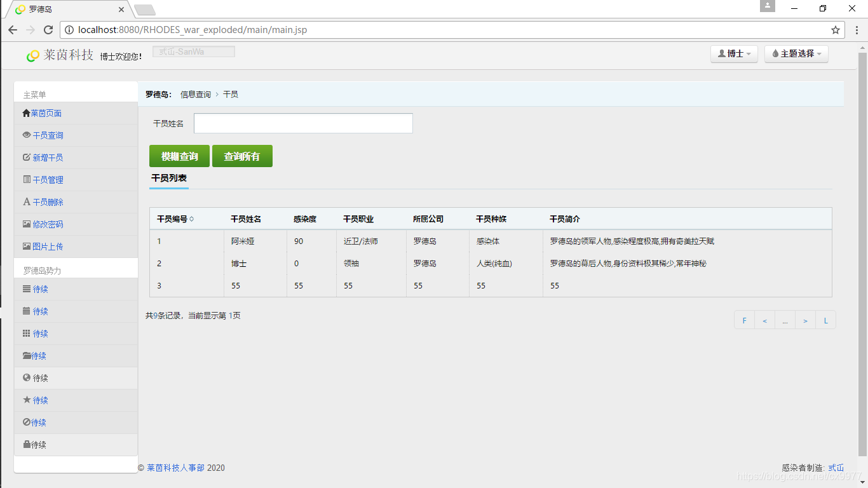Click the calendar icon in the sidebar
Viewport: 868px width, 488px height.
[27, 311]
